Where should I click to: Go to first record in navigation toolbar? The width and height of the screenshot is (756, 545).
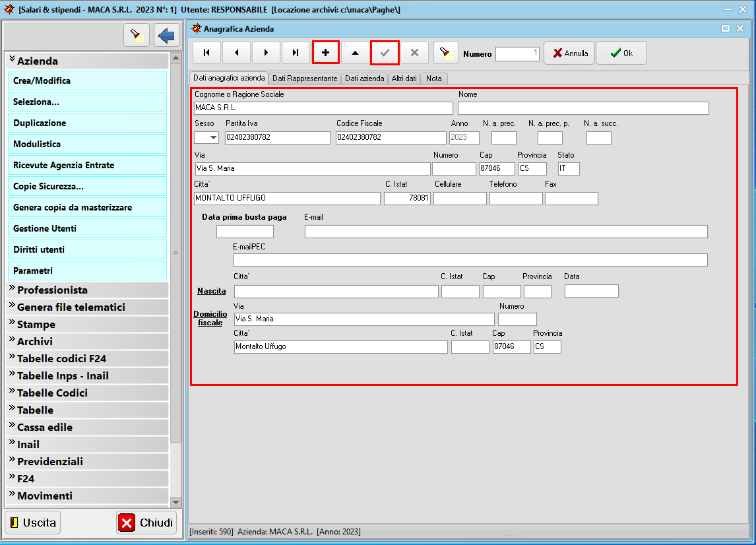pos(206,53)
